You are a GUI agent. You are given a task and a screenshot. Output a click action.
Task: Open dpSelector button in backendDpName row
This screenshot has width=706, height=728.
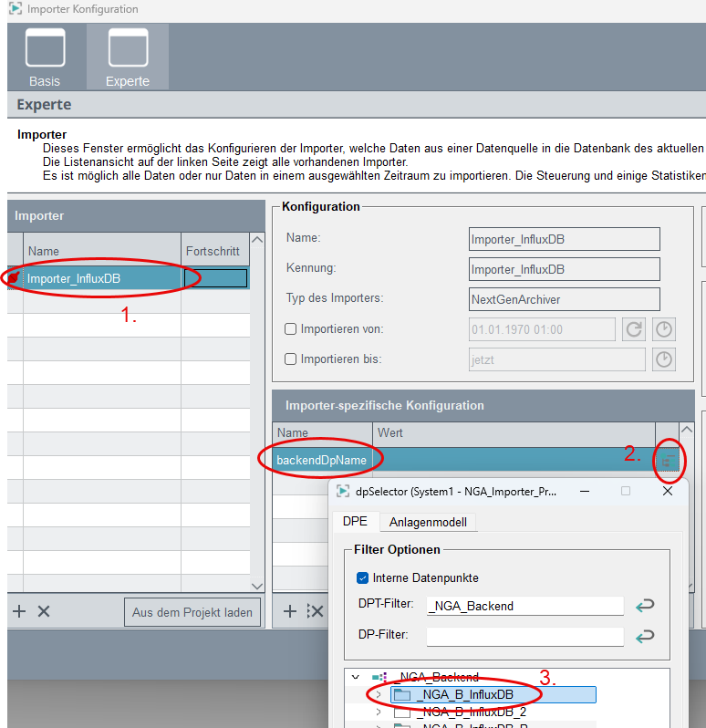coord(668,460)
